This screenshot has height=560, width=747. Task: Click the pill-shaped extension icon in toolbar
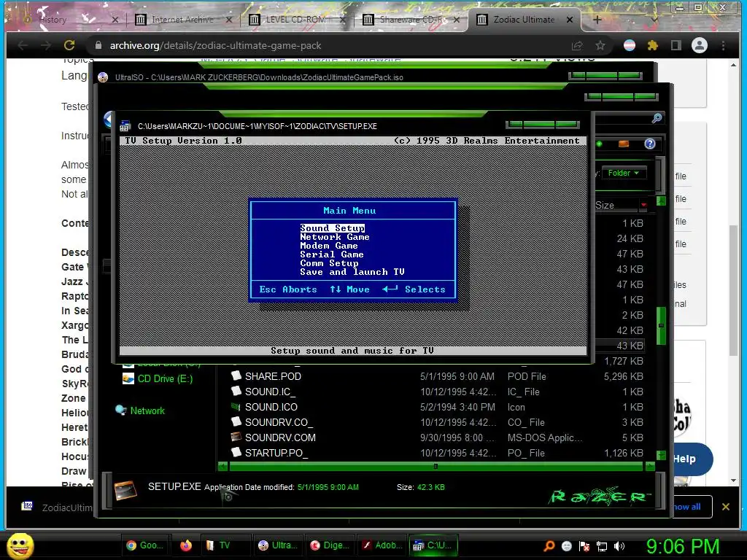coord(630,45)
